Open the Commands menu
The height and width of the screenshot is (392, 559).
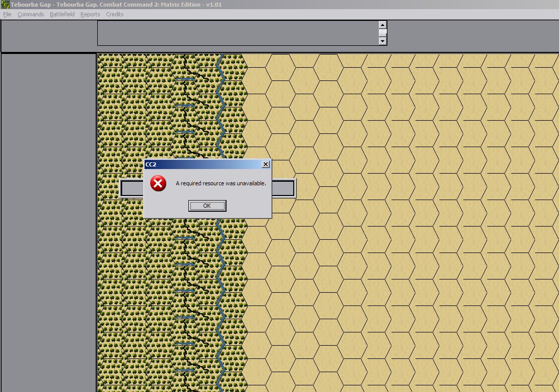(31, 14)
